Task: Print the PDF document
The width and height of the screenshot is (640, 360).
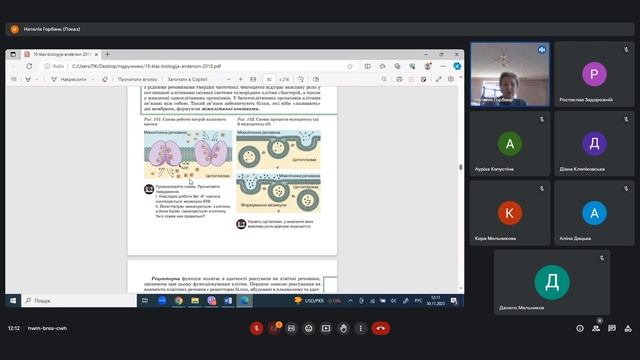Action: click(x=399, y=79)
